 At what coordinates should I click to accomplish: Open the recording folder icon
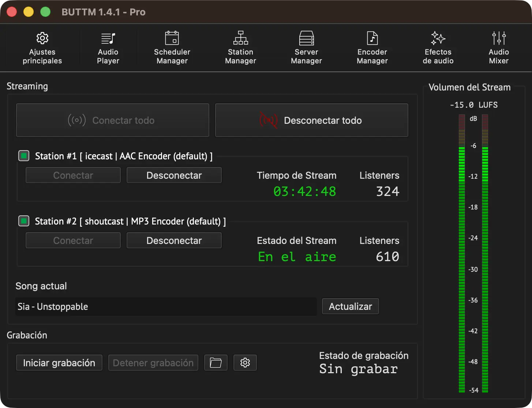216,363
